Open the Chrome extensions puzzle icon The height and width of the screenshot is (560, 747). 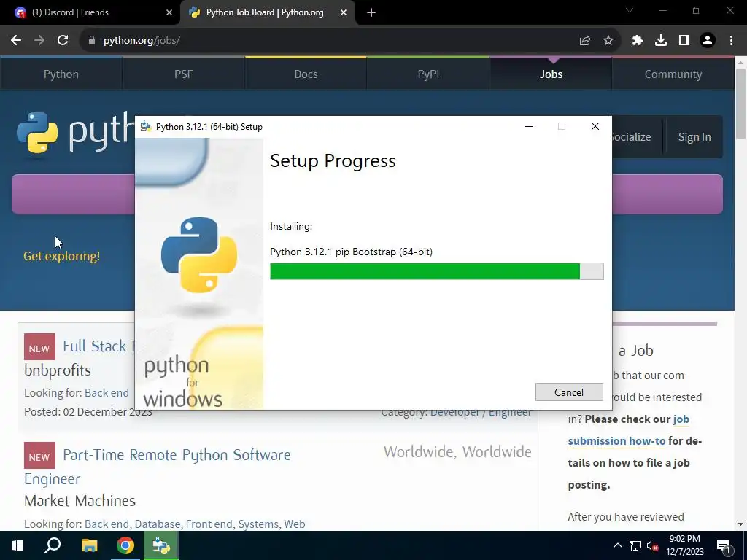tap(638, 41)
